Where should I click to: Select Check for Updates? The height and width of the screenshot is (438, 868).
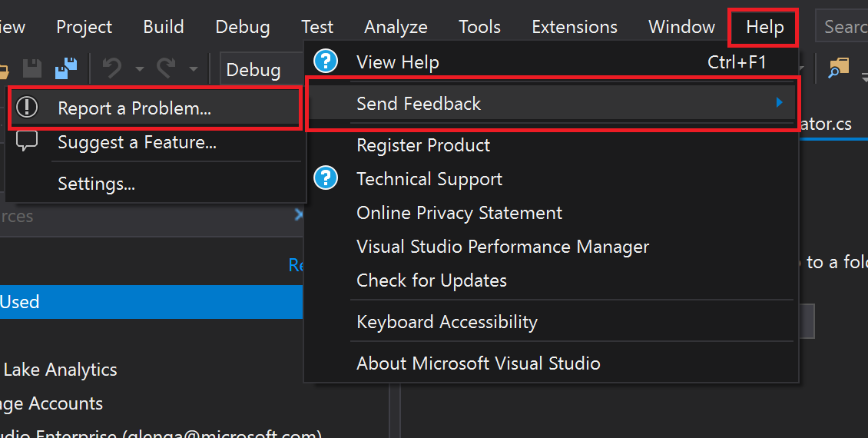[551, 280]
